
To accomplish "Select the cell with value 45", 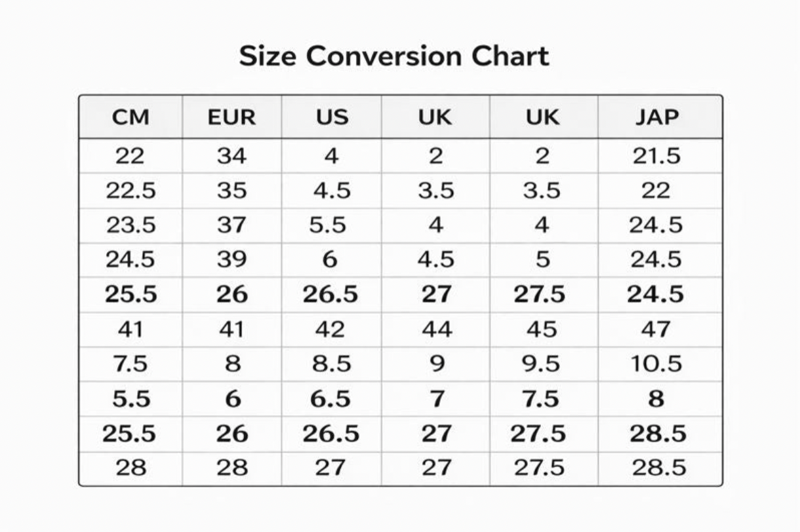I will (x=541, y=329).
